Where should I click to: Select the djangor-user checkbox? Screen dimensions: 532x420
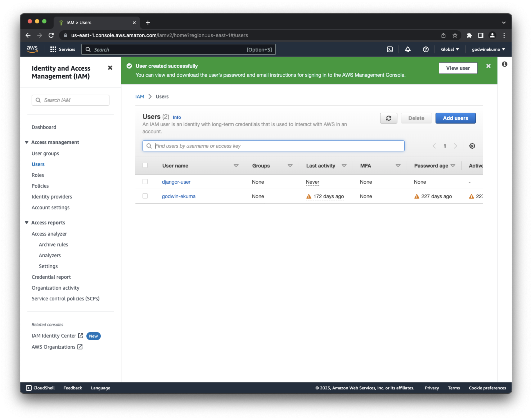(145, 182)
